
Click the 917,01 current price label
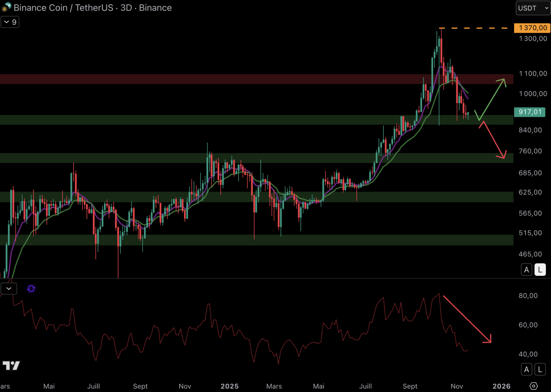coord(530,112)
